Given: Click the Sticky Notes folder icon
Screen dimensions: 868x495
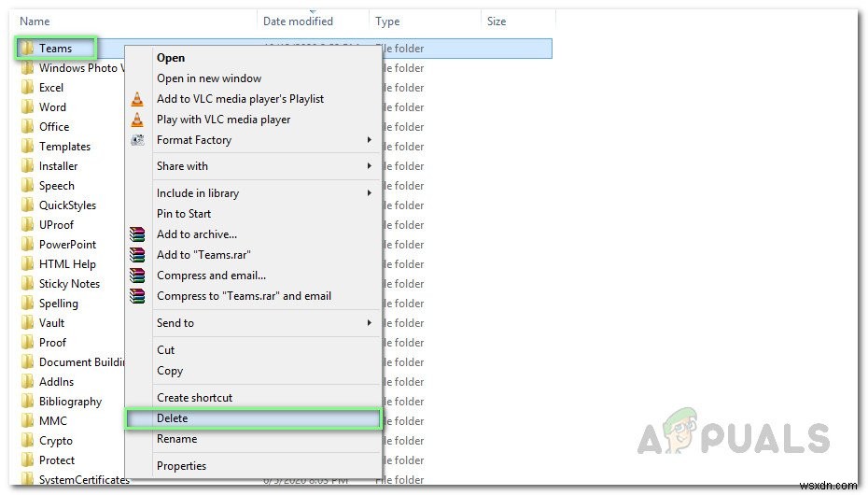Looking at the screenshot, I should coord(27,284).
